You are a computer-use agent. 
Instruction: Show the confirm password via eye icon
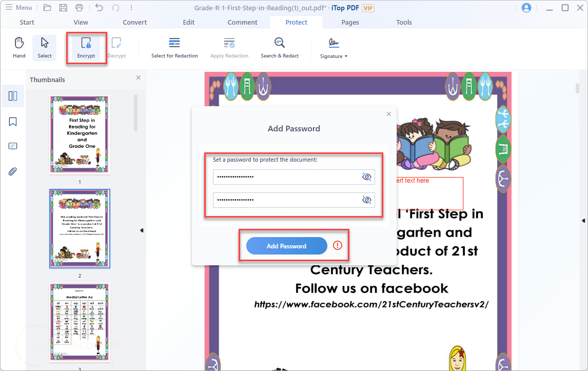(x=366, y=200)
